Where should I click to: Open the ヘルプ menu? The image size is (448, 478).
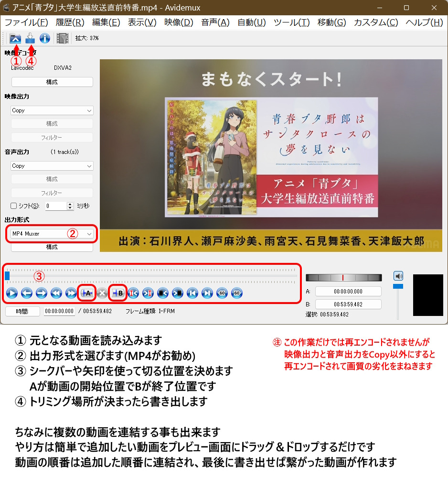(x=424, y=22)
